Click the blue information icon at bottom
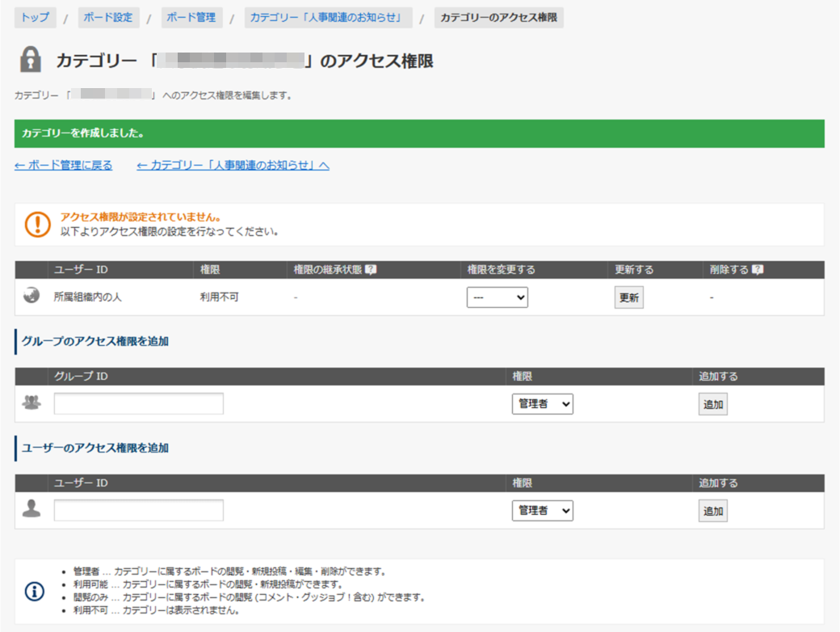Viewport: 840px width, 632px height. click(x=35, y=592)
